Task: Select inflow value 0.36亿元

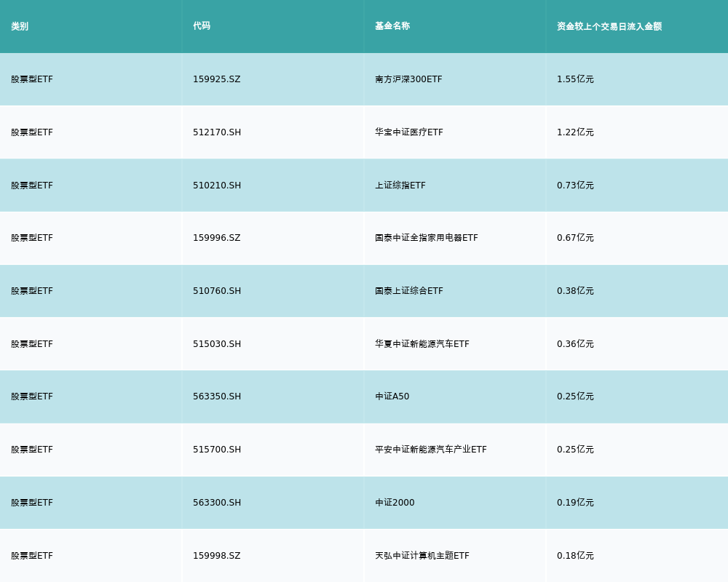Action: [575, 344]
